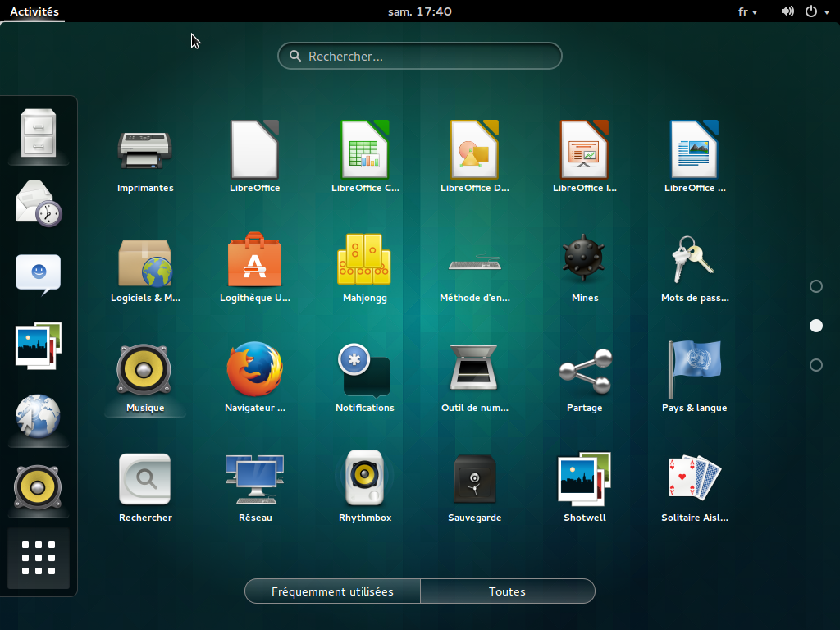Viewport: 840px width, 630px height.
Task: Switch to the Toutes tab
Action: [507, 591]
